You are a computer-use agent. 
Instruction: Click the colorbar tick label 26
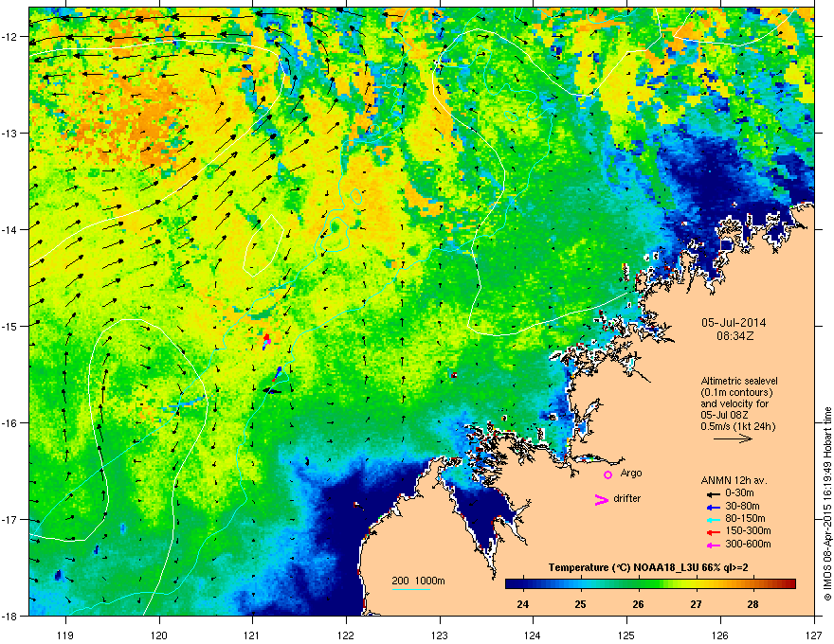[x=638, y=604]
